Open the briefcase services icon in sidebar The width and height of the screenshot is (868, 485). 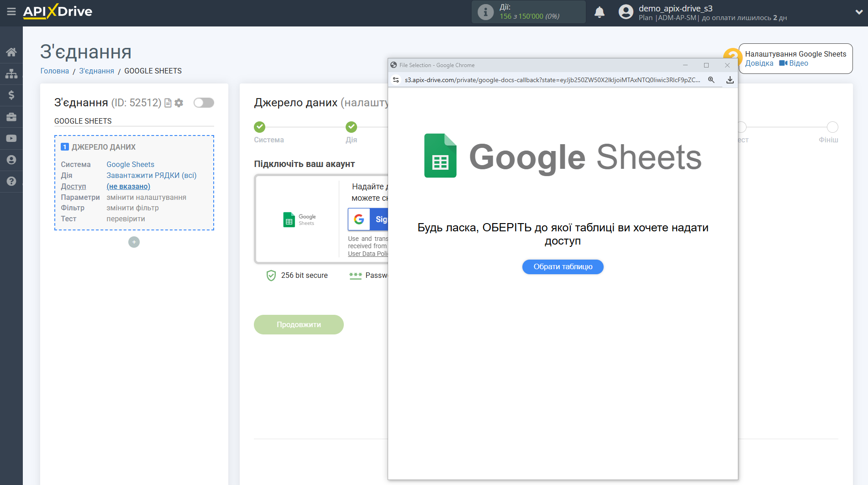point(11,117)
